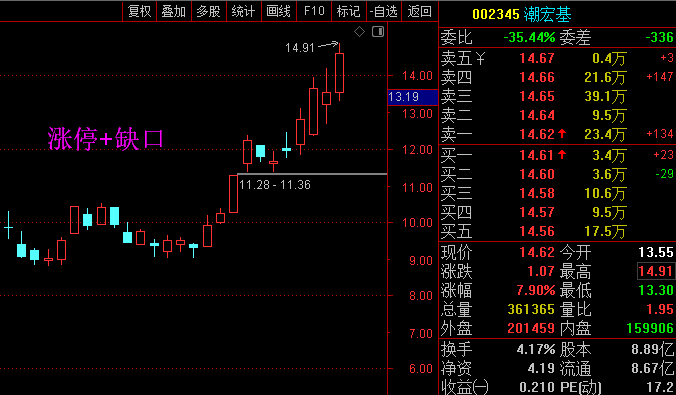Click the 13.19 price marker on axis
Screen dimensions: 676x395
(x=413, y=97)
